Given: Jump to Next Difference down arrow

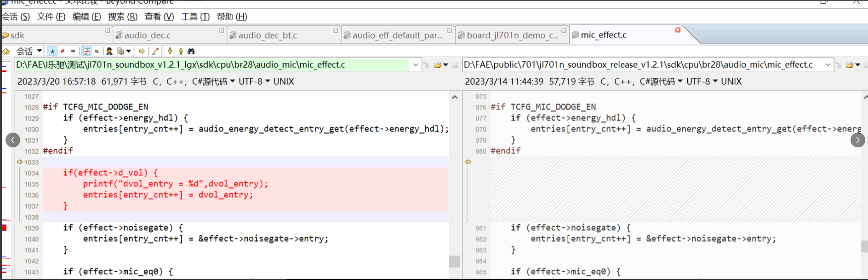Looking at the screenshot, I should coord(170,51).
